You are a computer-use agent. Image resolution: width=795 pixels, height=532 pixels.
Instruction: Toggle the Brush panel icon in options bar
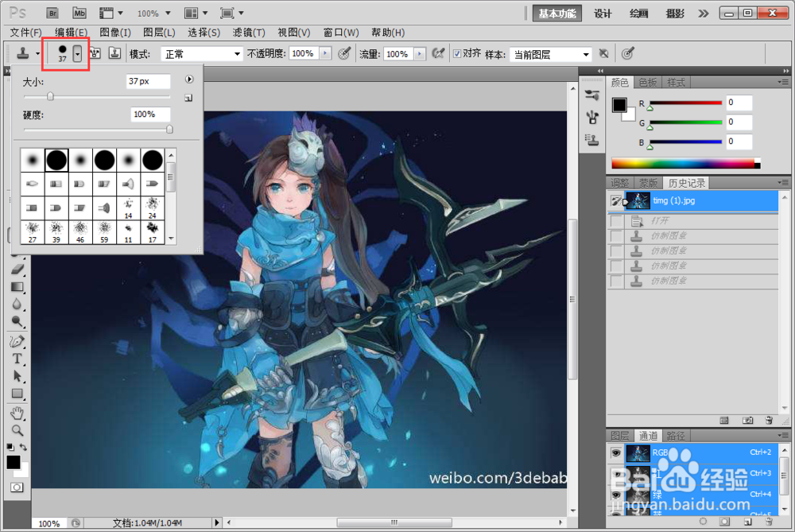click(96, 53)
